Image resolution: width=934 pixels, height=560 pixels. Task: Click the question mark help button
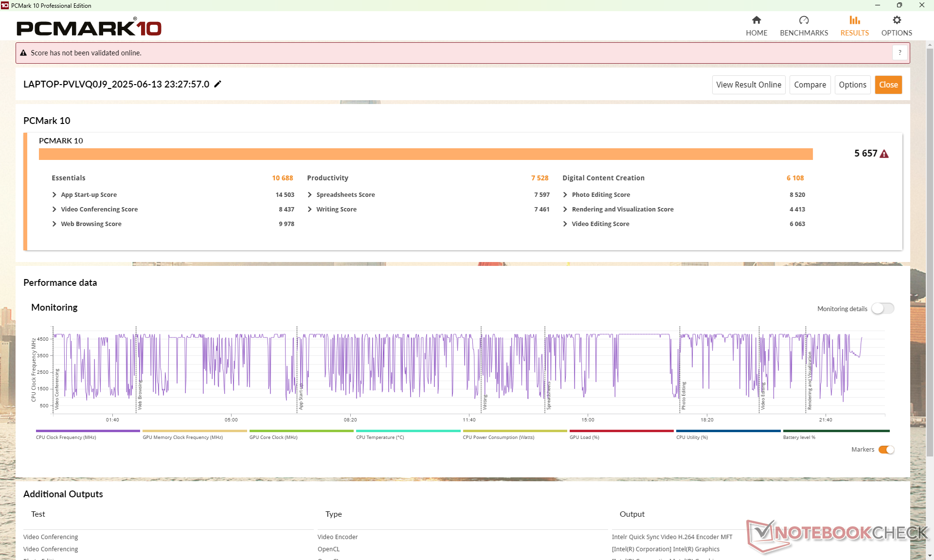point(899,52)
